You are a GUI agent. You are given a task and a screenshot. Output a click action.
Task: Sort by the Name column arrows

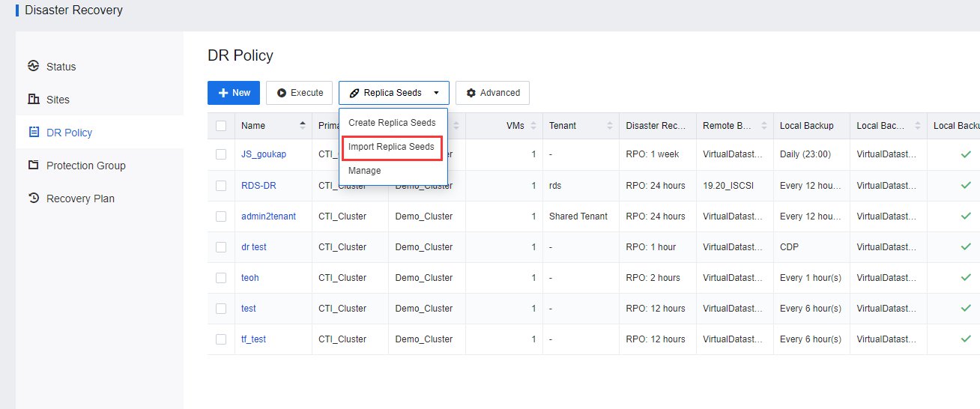coord(303,126)
